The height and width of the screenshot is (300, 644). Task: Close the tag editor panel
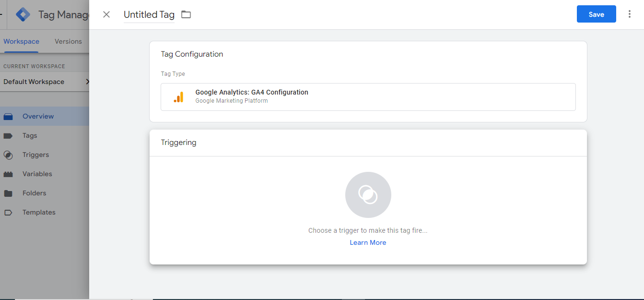106,14
